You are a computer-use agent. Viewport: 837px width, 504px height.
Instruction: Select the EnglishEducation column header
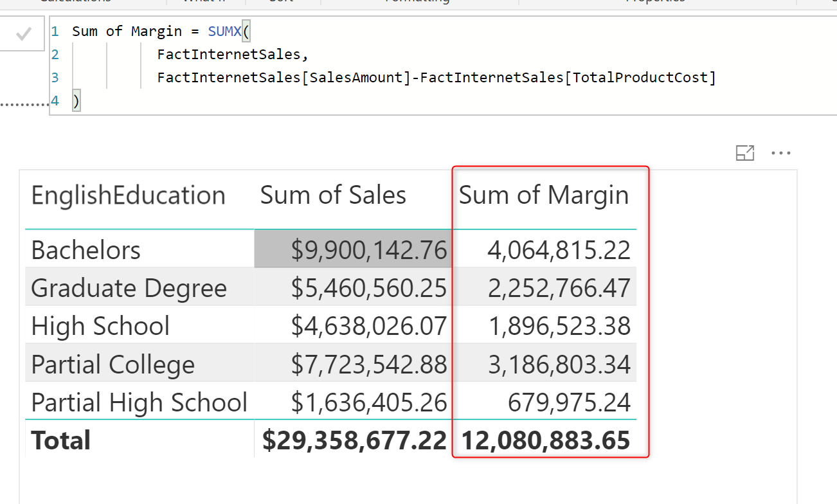click(128, 194)
